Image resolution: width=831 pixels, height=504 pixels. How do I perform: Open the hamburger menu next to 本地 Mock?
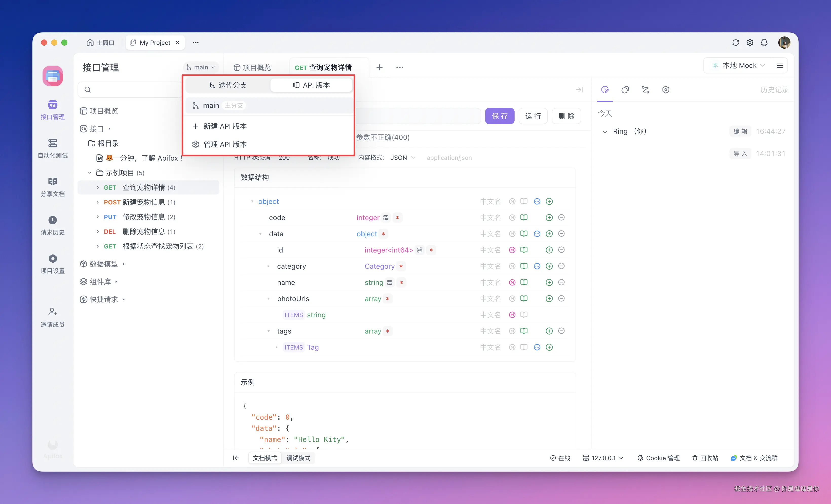pos(779,65)
